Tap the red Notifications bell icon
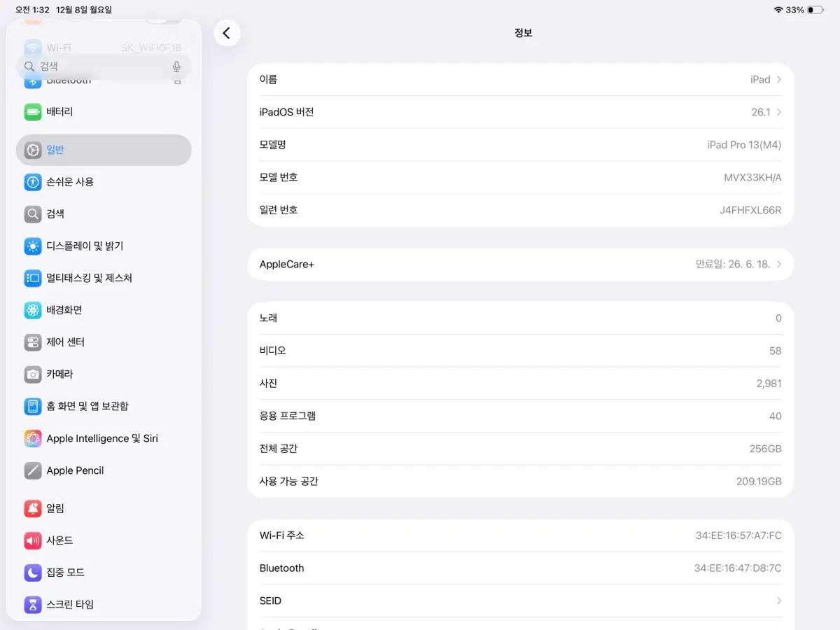 [x=33, y=508]
